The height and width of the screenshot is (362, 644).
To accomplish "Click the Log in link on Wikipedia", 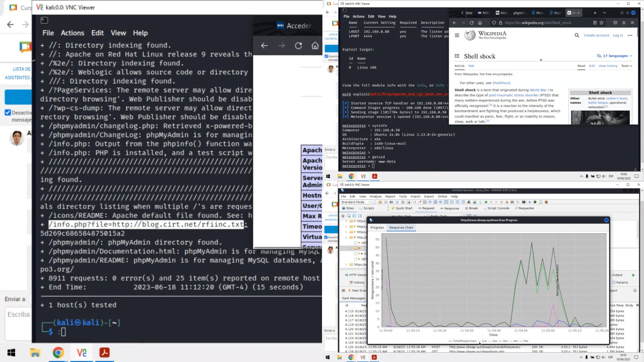I will (618, 35).
